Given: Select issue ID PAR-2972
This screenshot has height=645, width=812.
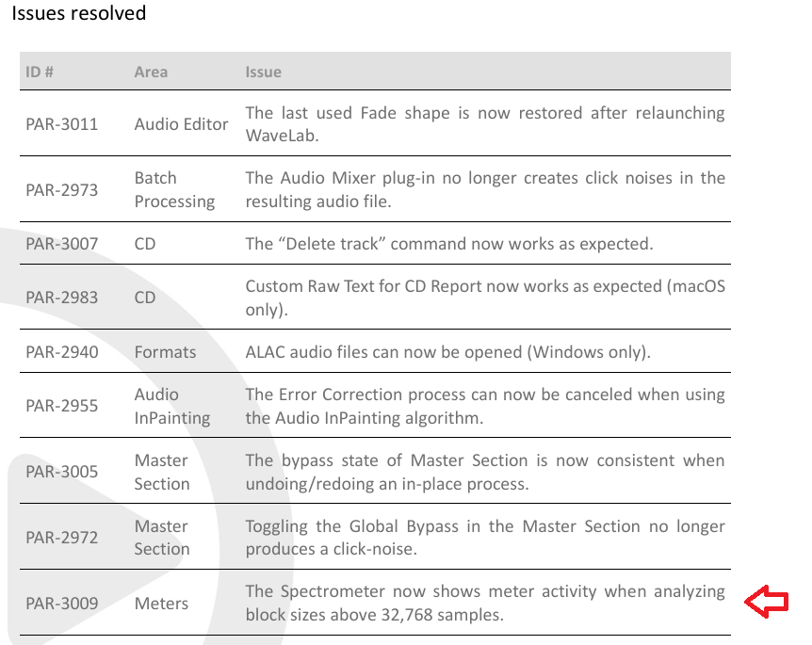Looking at the screenshot, I should (62, 538).
